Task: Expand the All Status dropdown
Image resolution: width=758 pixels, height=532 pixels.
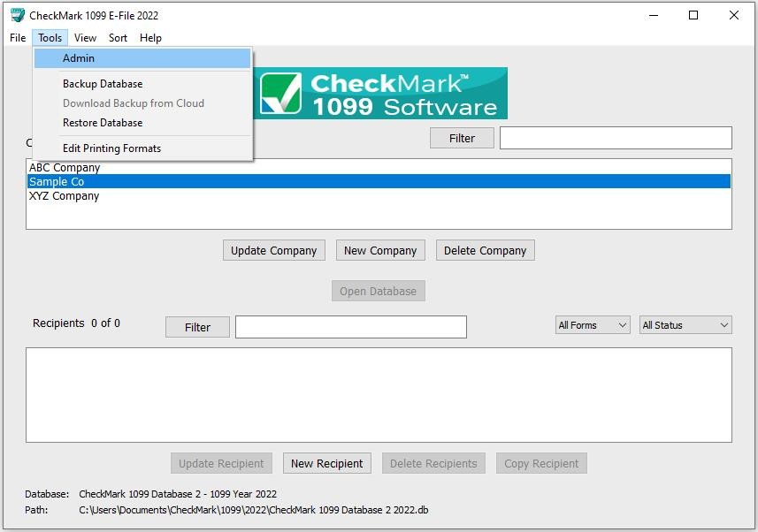Action: click(685, 324)
